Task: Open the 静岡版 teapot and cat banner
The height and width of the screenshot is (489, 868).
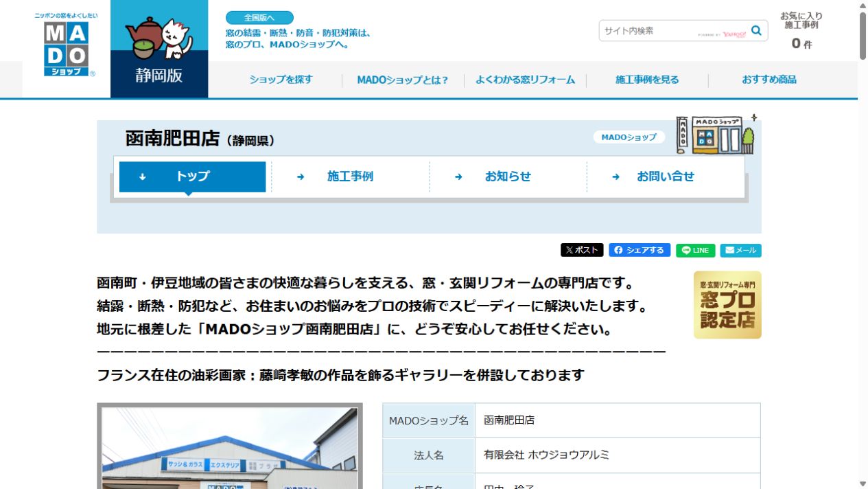Action: click(159, 49)
